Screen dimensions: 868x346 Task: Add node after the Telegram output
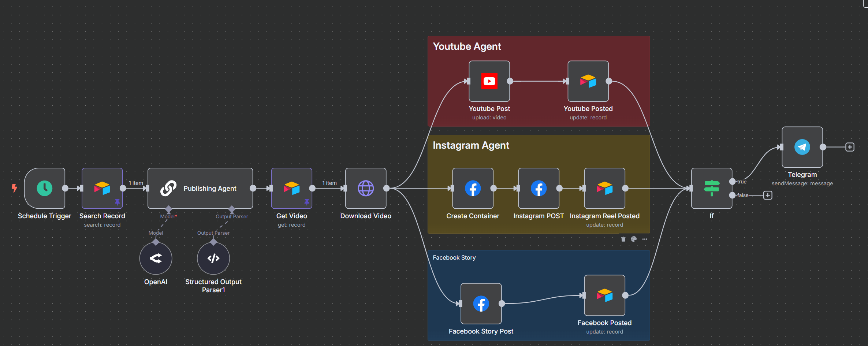click(x=850, y=147)
